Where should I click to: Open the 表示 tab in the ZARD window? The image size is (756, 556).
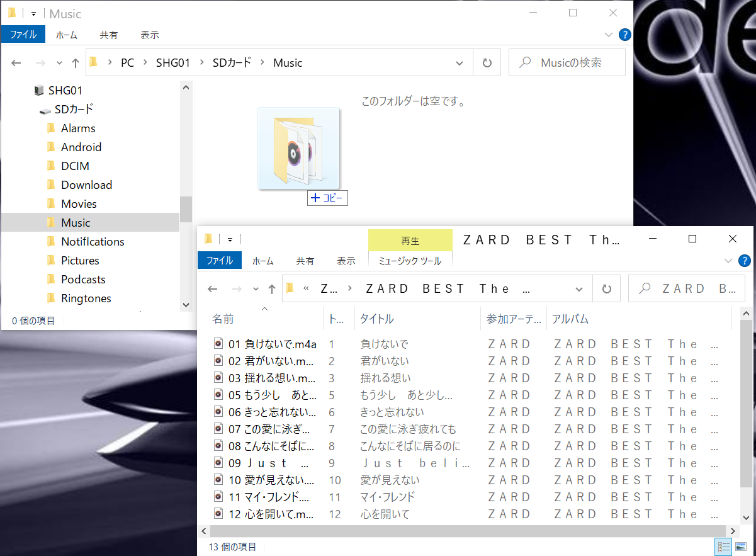tap(346, 260)
